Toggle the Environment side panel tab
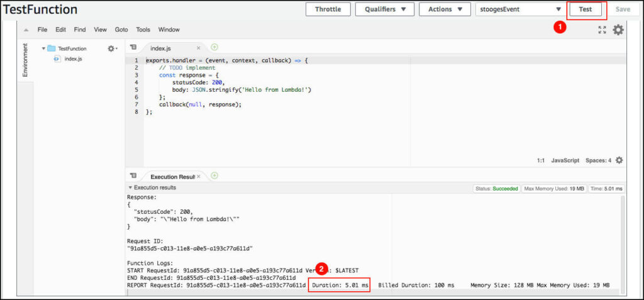The width and height of the screenshot is (644, 300). (25, 60)
